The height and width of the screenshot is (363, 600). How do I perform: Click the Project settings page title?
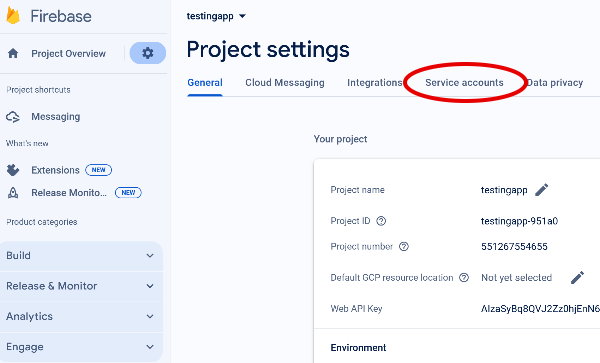click(x=268, y=50)
